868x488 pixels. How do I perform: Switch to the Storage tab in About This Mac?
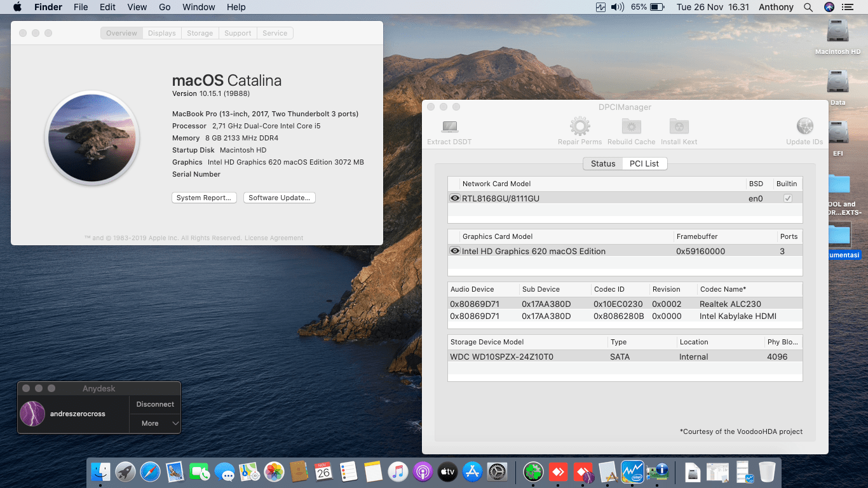(200, 33)
